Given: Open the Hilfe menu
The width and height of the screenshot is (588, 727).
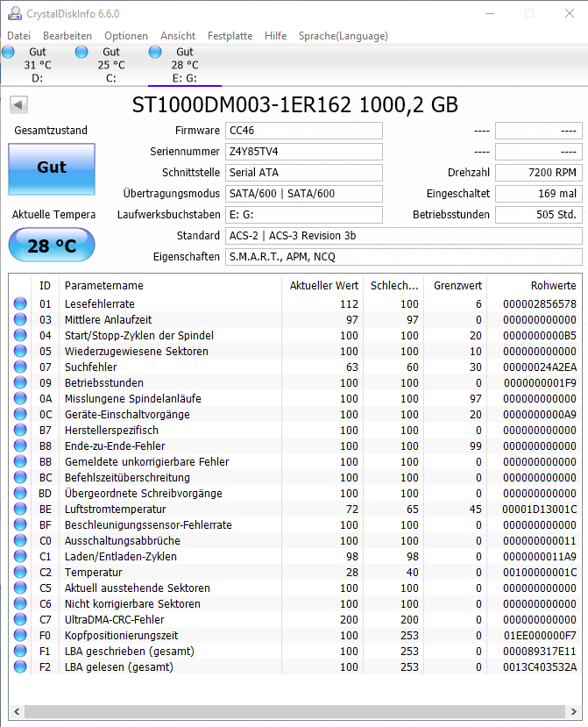Looking at the screenshot, I should point(276,36).
